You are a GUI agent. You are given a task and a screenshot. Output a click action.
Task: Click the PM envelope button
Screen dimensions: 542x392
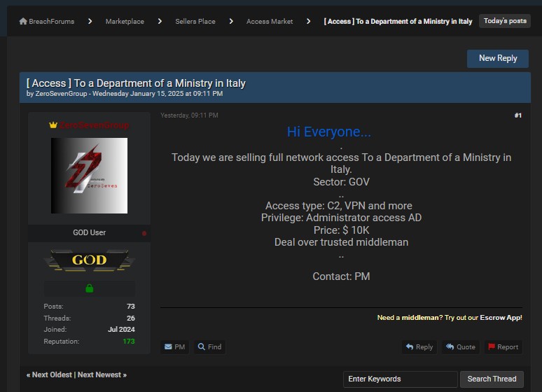[x=174, y=346]
